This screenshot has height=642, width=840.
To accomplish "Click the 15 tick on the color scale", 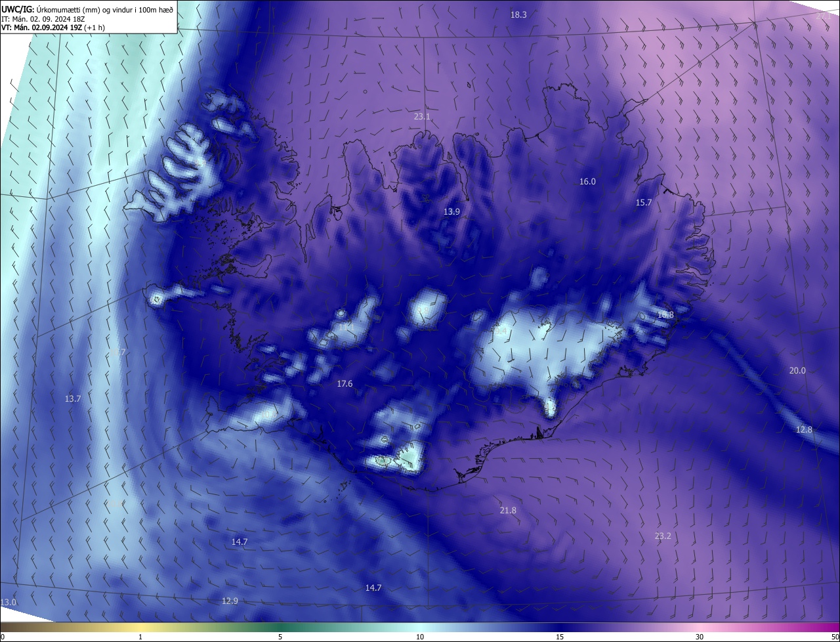I will click(x=560, y=637).
